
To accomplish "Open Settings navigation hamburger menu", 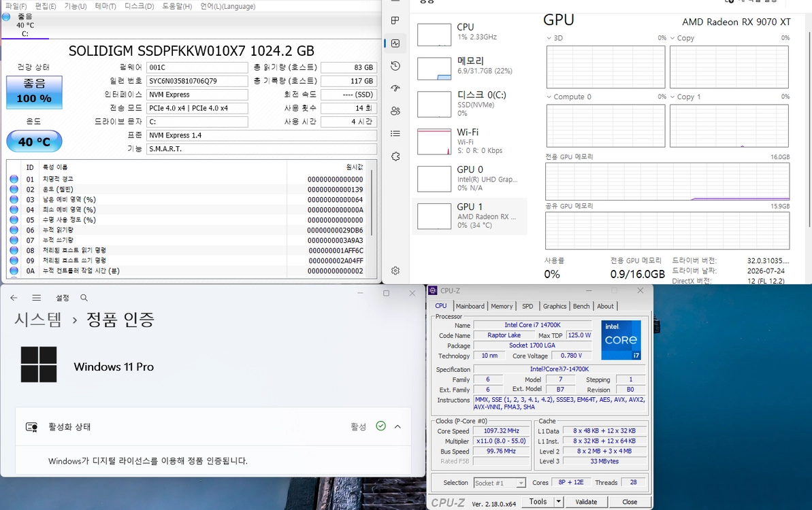I will [36, 298].
